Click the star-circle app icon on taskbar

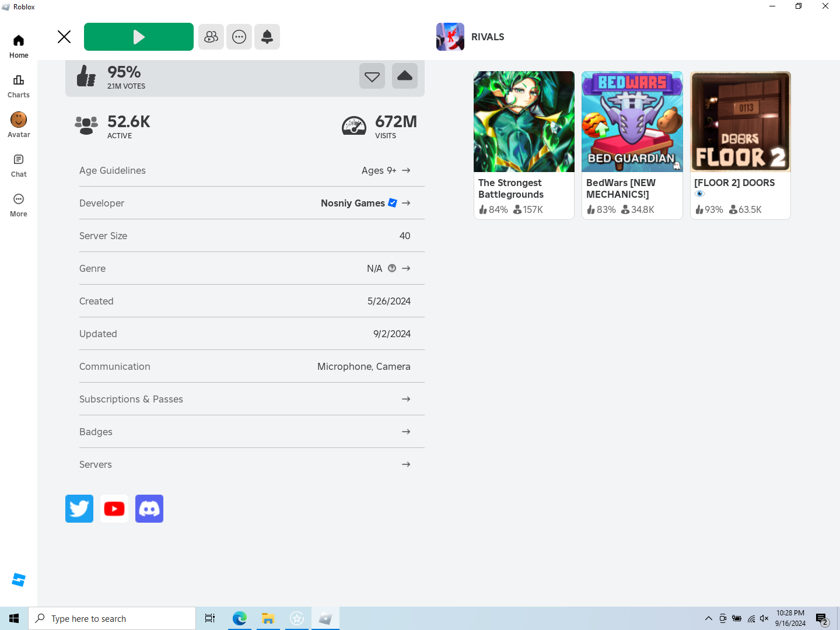click(x=297, y=618)
